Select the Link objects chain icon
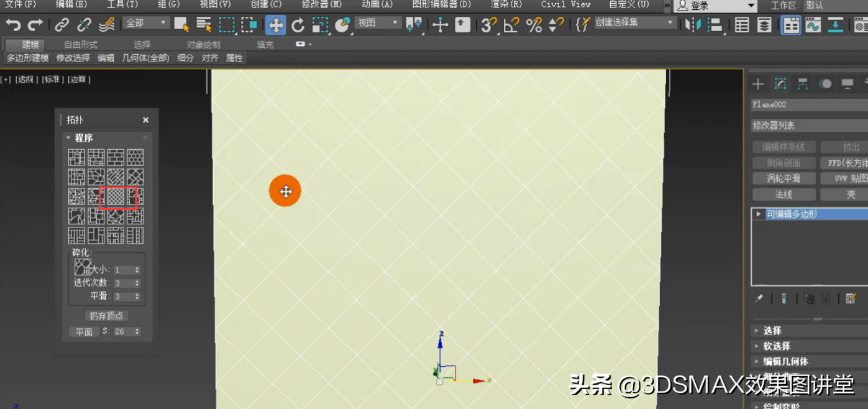 tap(62, 25)
